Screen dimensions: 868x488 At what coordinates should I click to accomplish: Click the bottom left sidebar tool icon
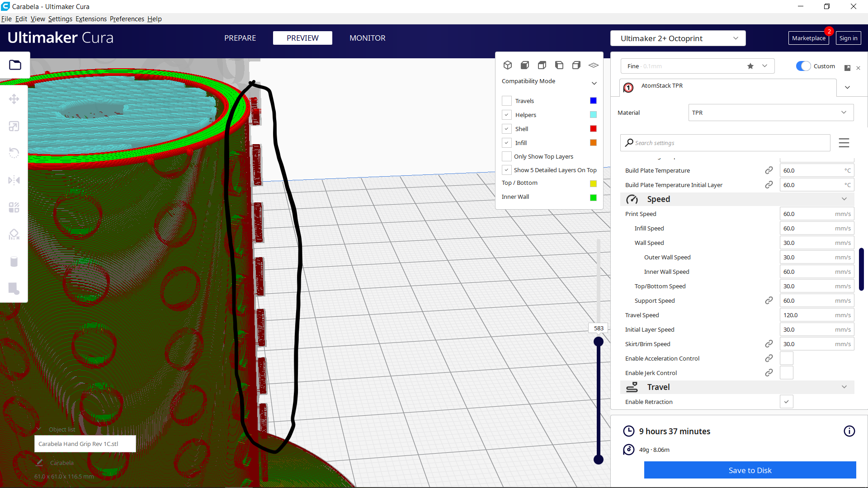click(14, 289)
